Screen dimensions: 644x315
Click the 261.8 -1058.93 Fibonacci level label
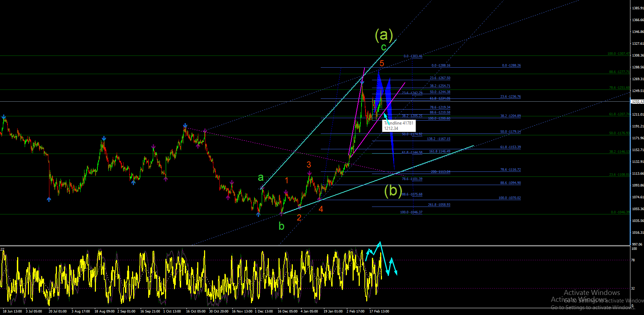(x=439, y=205)
